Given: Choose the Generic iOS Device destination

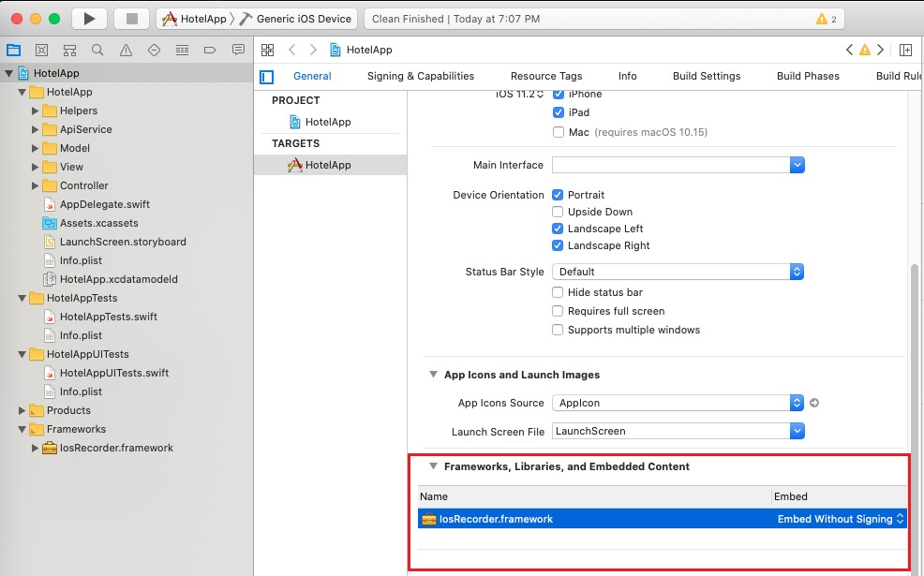Looking at the screenshot, I should [296, 19].
